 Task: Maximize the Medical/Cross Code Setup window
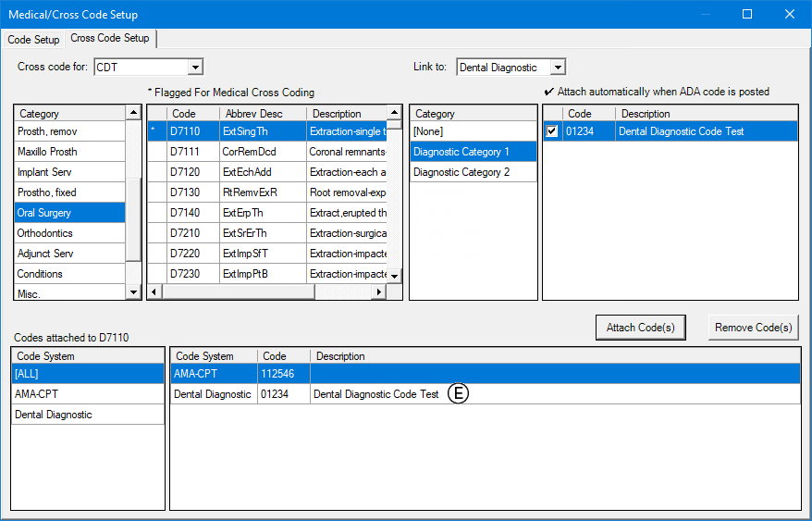tap(747, 14)
